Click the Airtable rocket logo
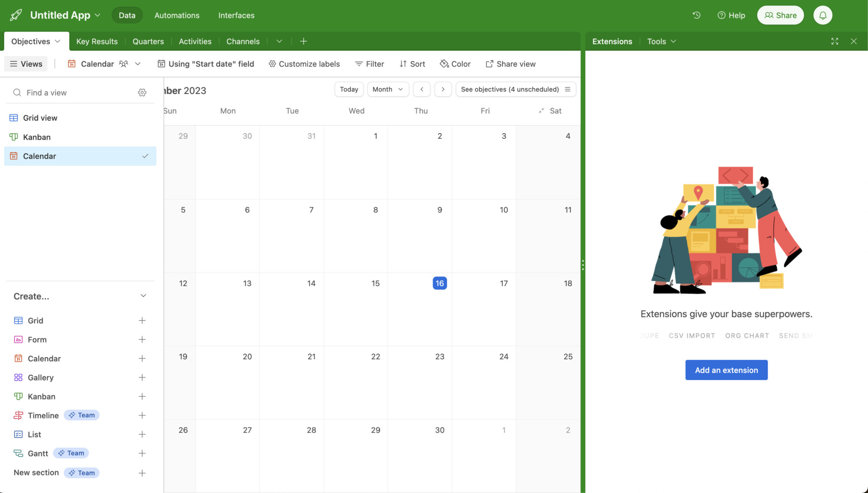 pos(16,14)
